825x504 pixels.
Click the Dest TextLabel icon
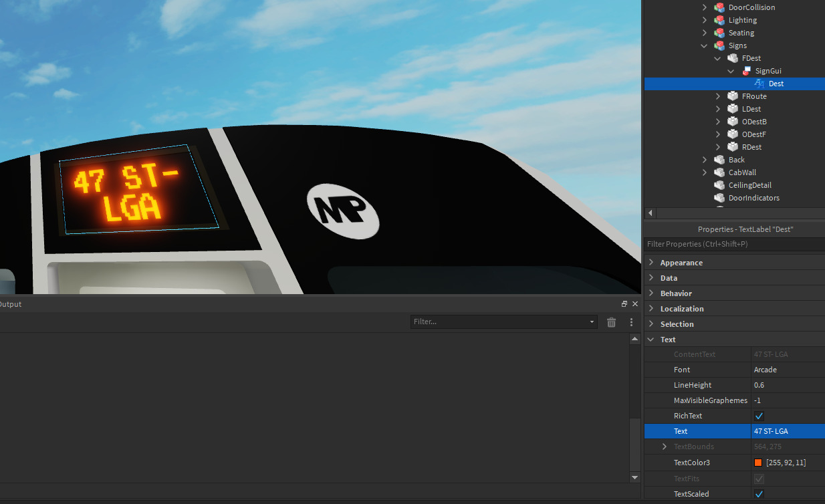(x=759, y=84)
